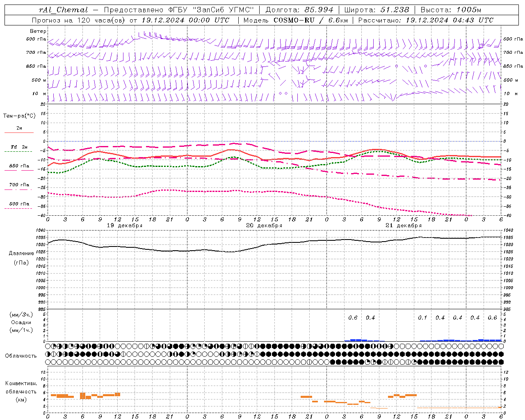The height and width of the screenshot is (420, 525).
Task: Click the forecast start 19.12.2024 00:00 UTC
Action: 185,20
